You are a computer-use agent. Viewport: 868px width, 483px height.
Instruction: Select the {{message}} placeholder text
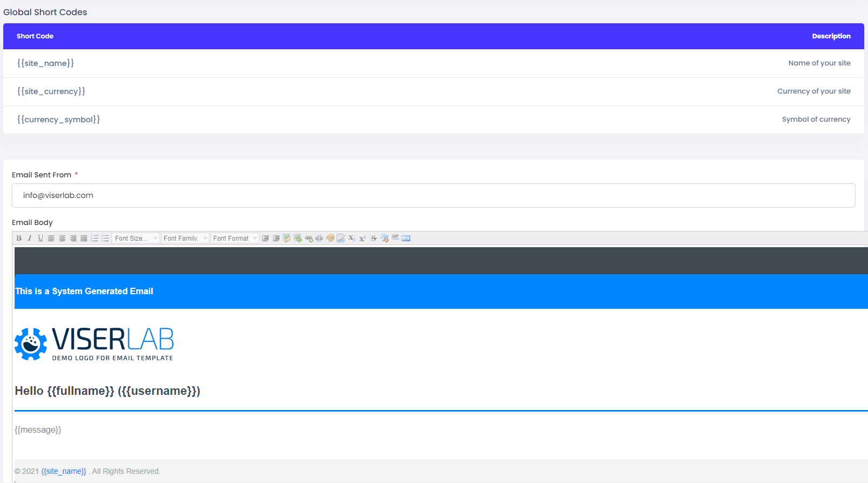(38, 430)
